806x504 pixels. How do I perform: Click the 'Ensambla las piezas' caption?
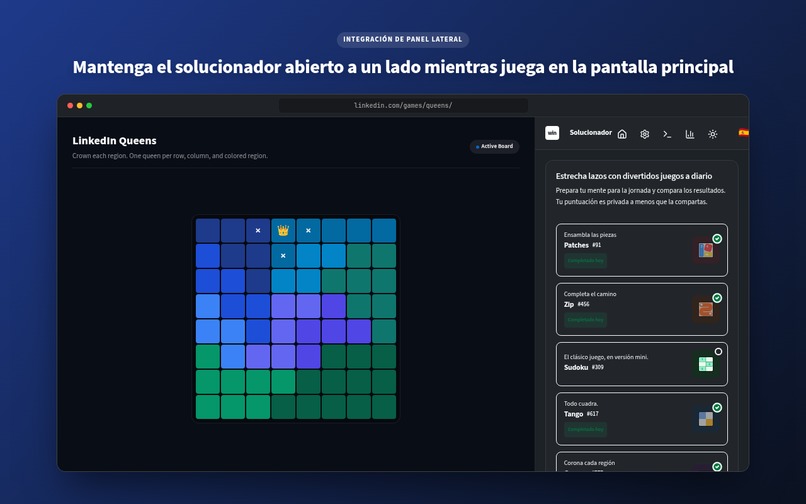click(590, 235)
